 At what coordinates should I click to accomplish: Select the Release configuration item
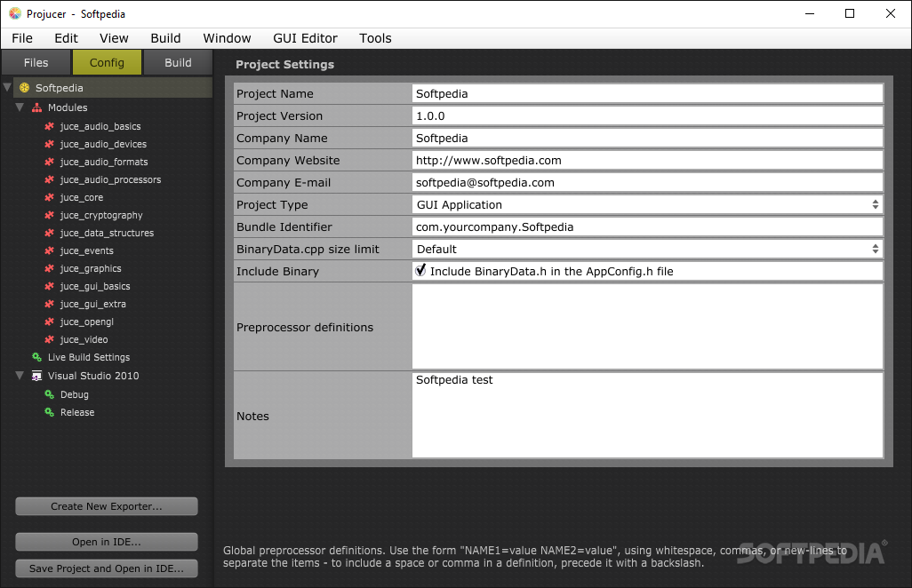pos(77,412)
